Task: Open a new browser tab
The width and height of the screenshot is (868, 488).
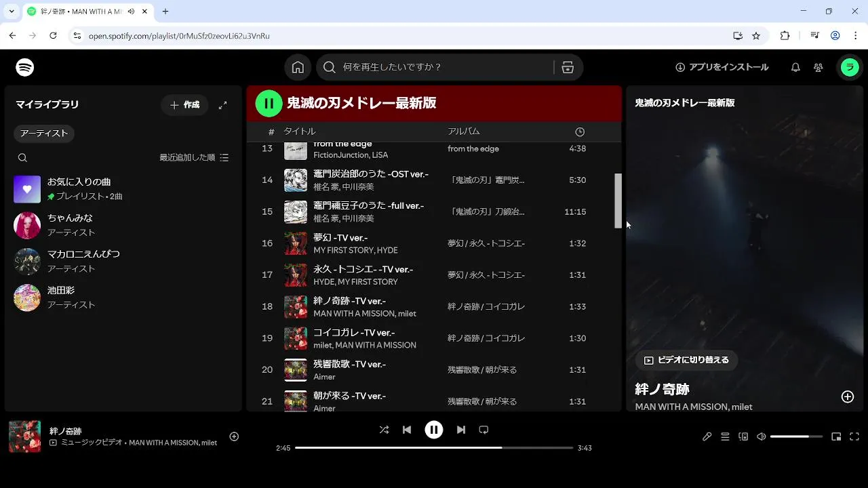Action: pyautogui.click(x=165, y=12)
